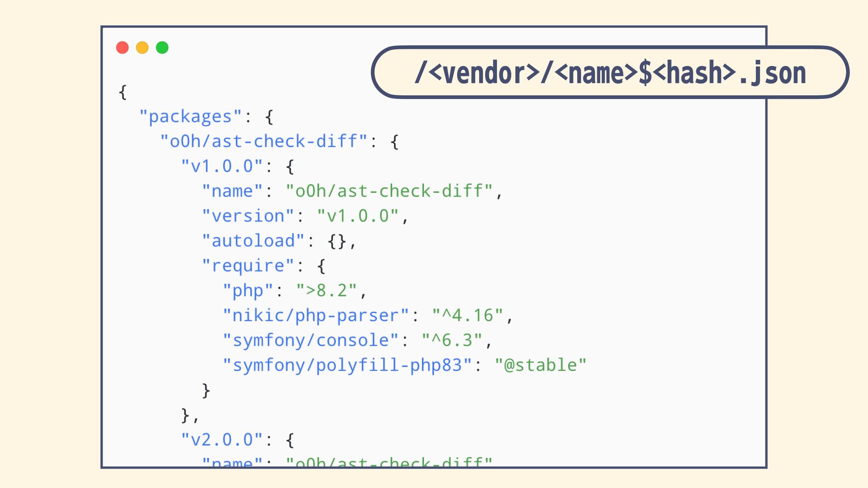Click the "nikic/php-parser" key
Screen dimensions: 868x488
pos(316,315)
